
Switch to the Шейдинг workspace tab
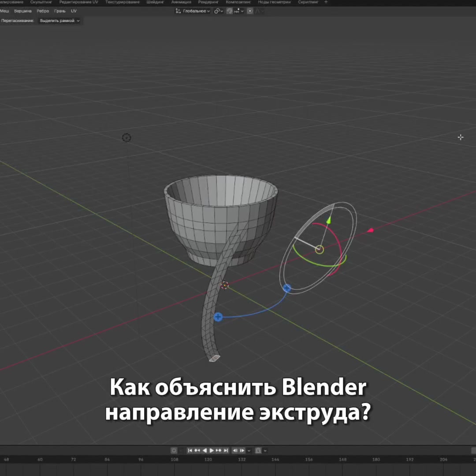click(x=155, y=2)
